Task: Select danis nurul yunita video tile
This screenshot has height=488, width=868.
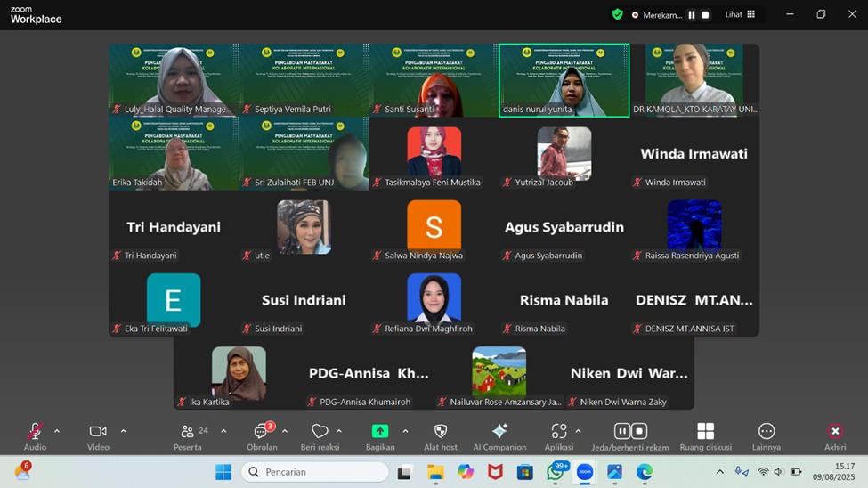Action: 564,80
